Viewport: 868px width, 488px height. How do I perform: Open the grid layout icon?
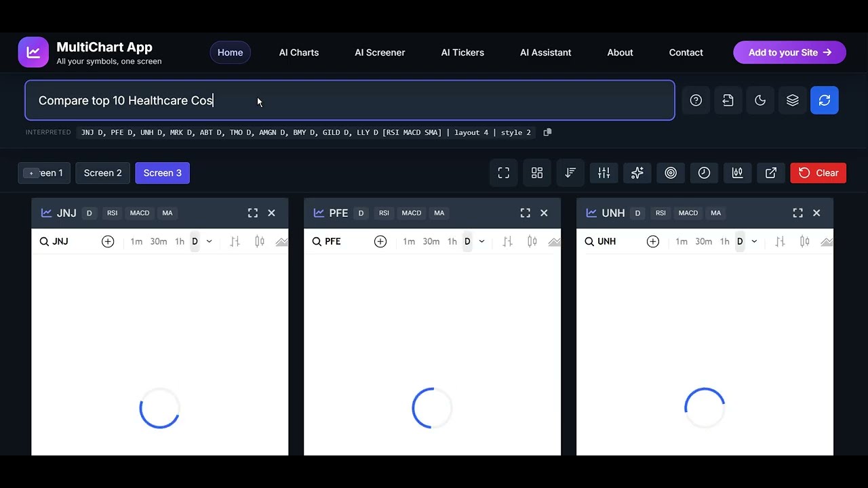coord(537,173)
